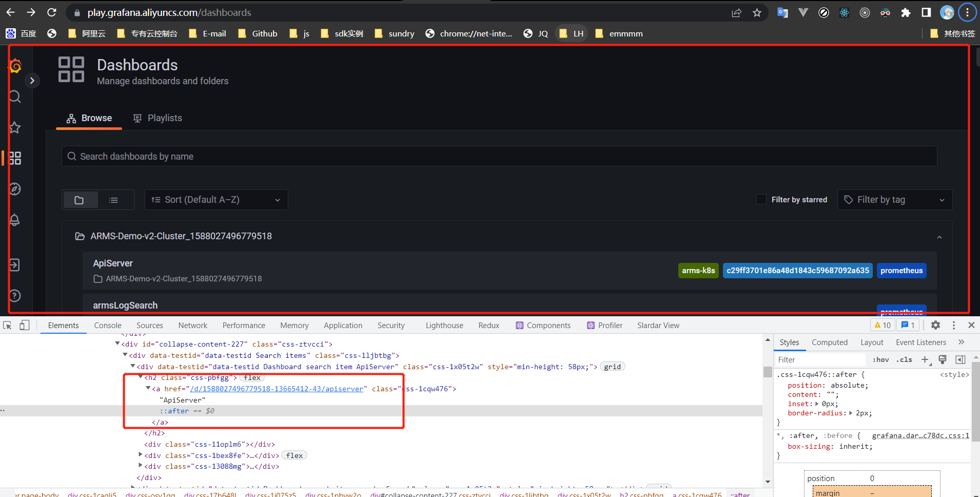Collapse the collapse-content-227 div node

[x=117, y=343]
